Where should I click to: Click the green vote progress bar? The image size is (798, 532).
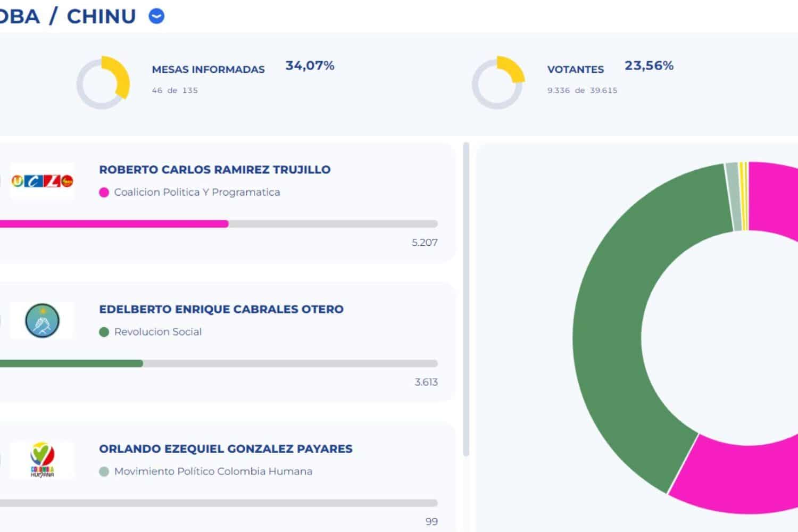[x=71, y=363]
